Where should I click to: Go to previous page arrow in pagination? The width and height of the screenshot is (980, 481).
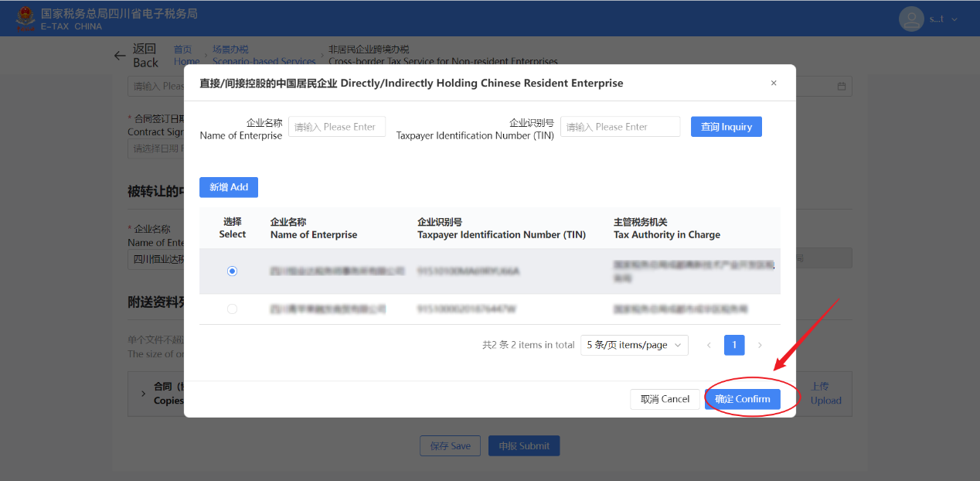click(x=709, y=345)
